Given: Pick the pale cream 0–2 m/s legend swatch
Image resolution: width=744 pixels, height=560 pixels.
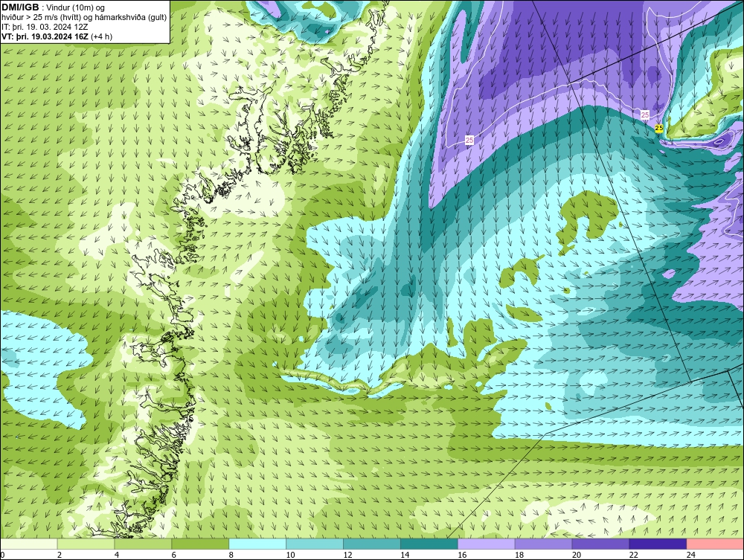Looking at the screenshot, I should (29, 544).
